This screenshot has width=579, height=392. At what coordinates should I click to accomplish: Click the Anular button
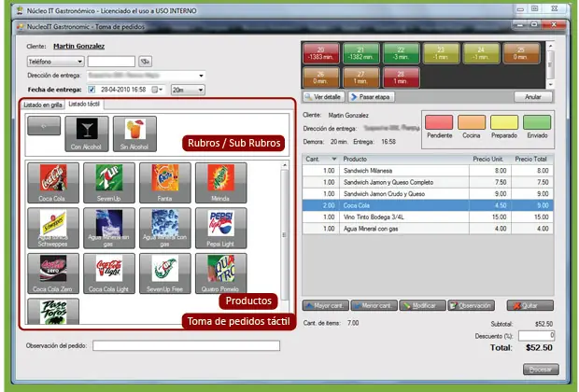533,97
